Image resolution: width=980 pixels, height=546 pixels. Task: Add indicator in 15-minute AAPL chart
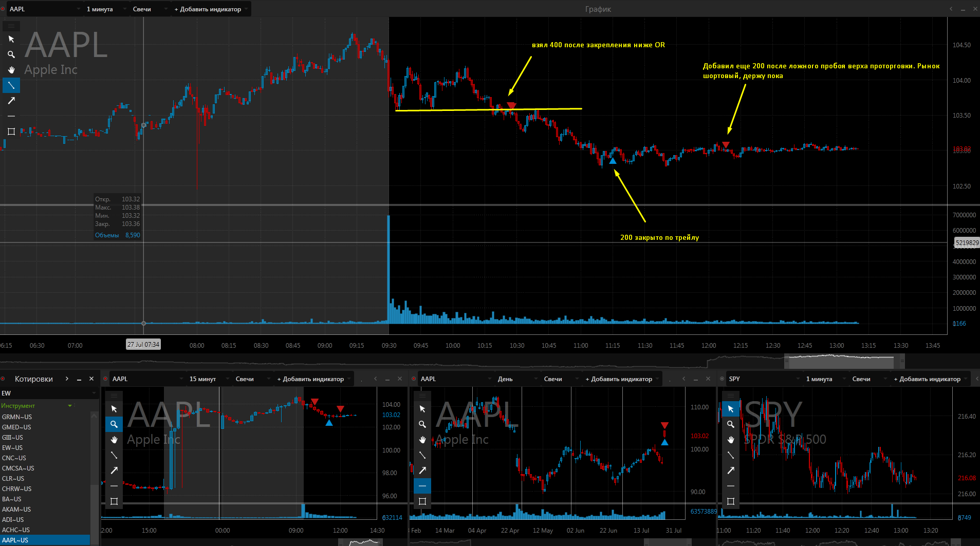(x=313, y=379)
